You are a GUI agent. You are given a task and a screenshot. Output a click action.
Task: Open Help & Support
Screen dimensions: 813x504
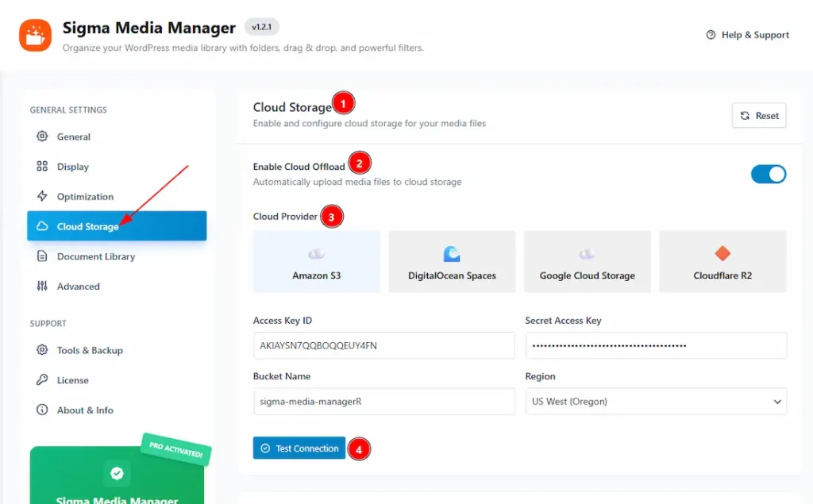(746, 35)
